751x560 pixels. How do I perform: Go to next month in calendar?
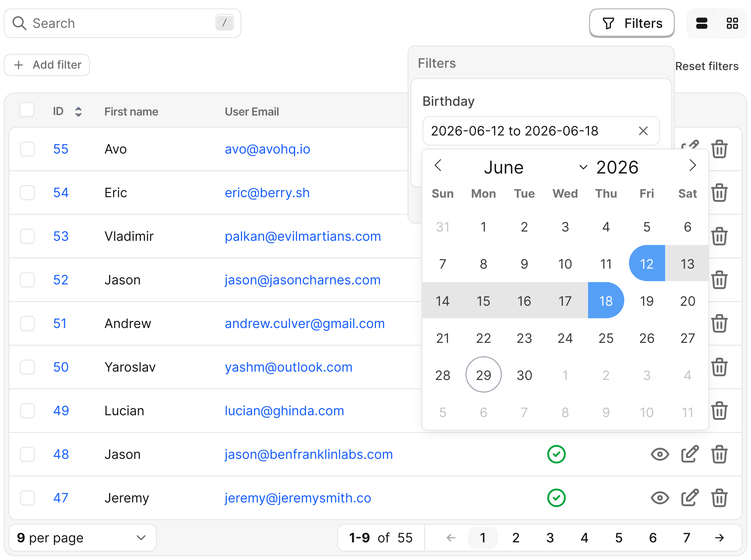pyautogui.click(x=693, y=165)
